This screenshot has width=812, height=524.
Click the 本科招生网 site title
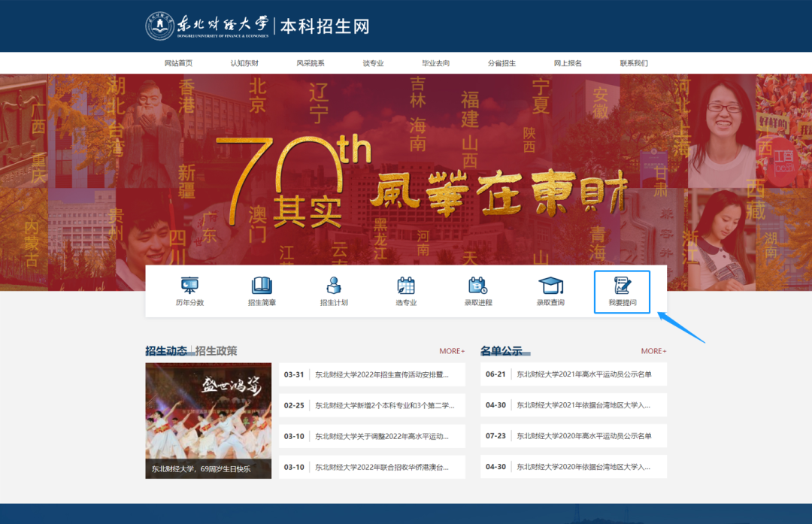pyautogui.click(x=325, y=26)
